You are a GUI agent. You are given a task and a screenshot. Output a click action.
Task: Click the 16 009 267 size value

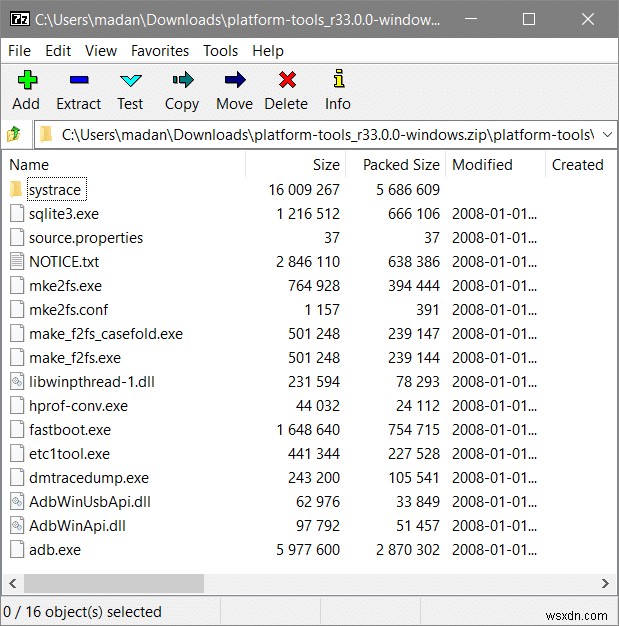pyautogui.click(x=304, y=189)
